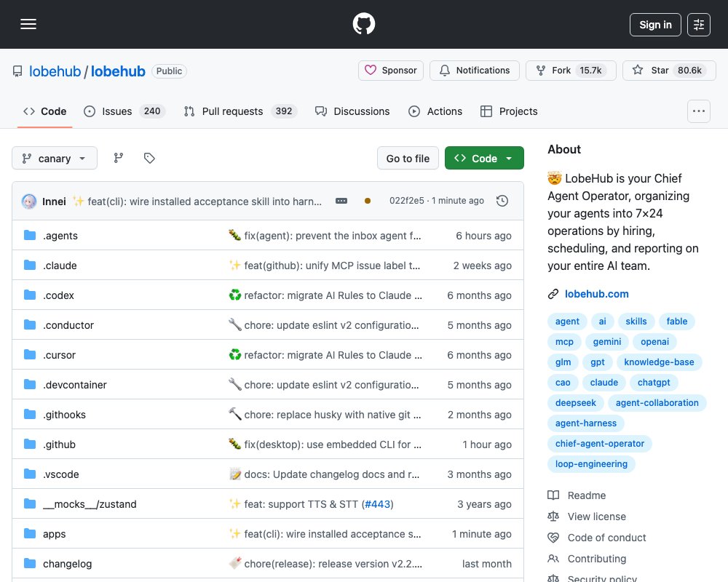The height and width of the screenshot is (582, 728).
Task: Switch to the Issues tab
Action: pyautogui.click(x=124, y=111)
